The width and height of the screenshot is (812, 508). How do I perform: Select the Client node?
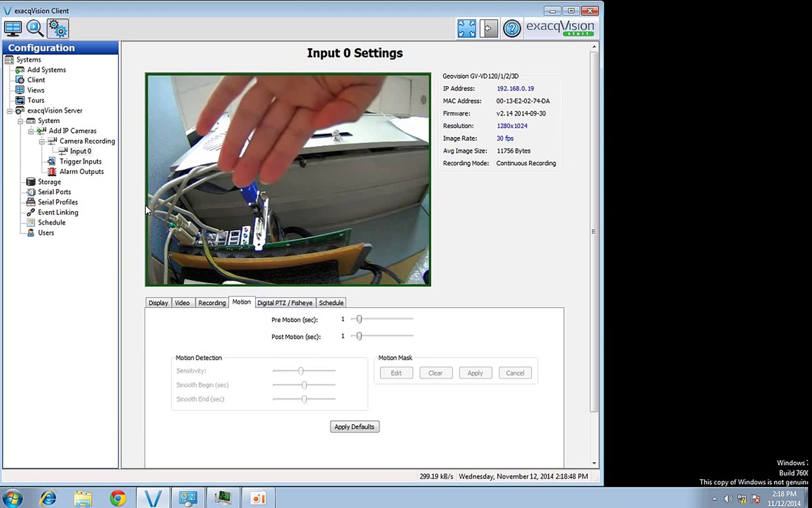coord(36,80)
